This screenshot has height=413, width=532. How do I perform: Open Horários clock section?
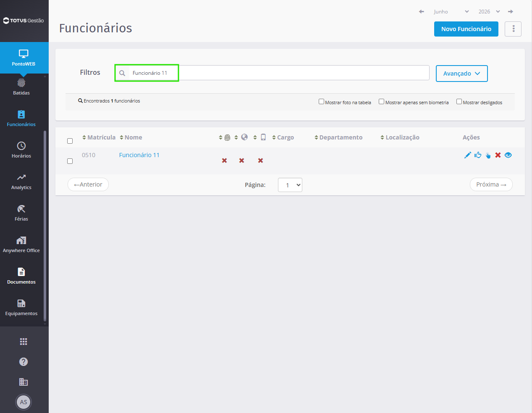click(21, 150)
